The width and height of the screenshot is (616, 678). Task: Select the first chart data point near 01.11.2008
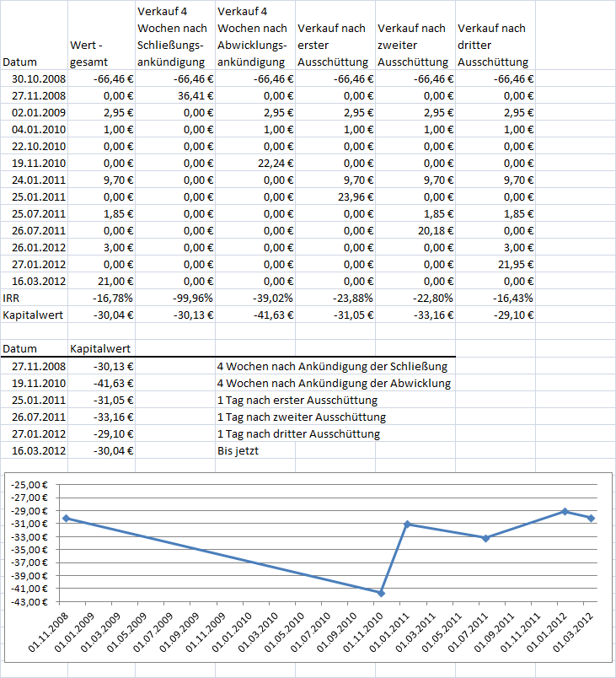point(66,518)
